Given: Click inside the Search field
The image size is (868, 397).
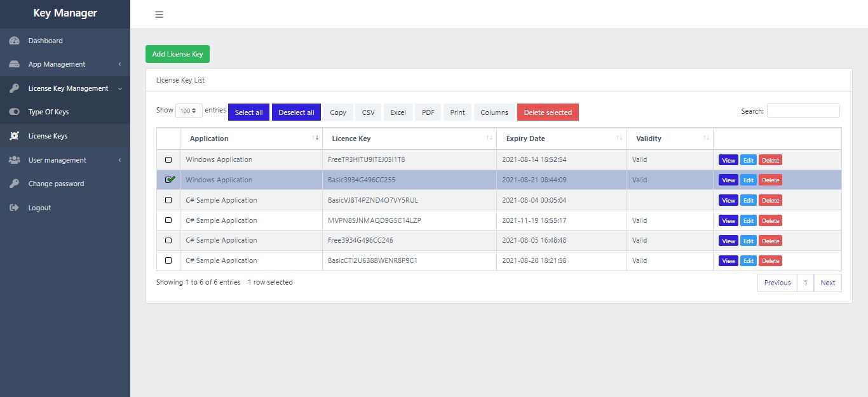Looking at the screenshot, I should pyautogui.click(x=803, y=110).
